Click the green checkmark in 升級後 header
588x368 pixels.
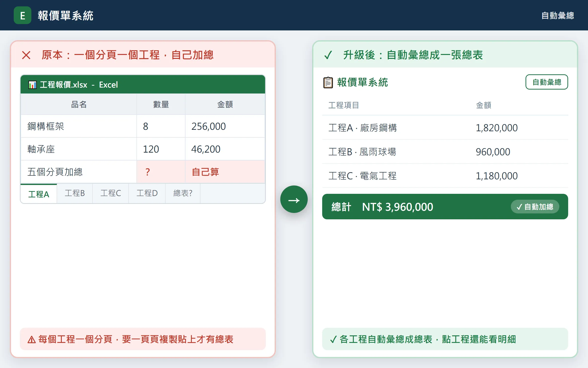tap(328, 55)
